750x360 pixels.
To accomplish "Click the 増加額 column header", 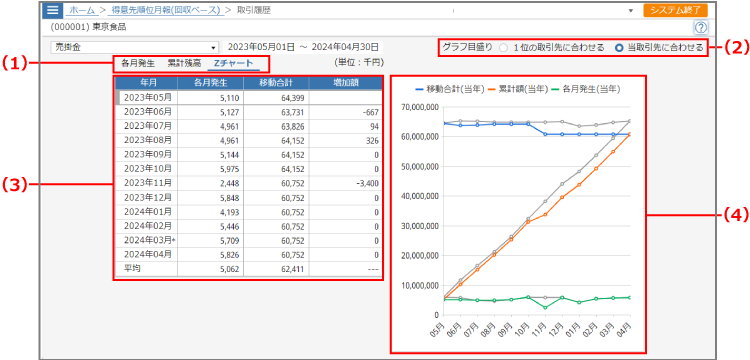I will tap(345, 83).
